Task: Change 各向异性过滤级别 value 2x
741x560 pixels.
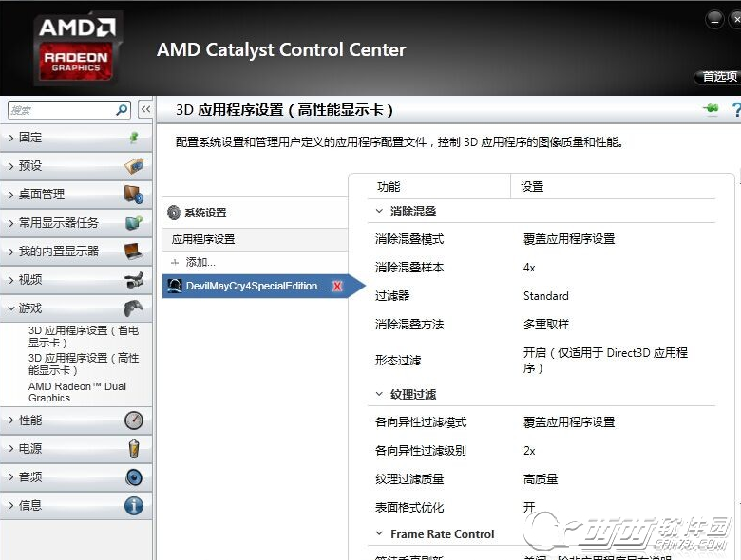Action: pos(529,451)
